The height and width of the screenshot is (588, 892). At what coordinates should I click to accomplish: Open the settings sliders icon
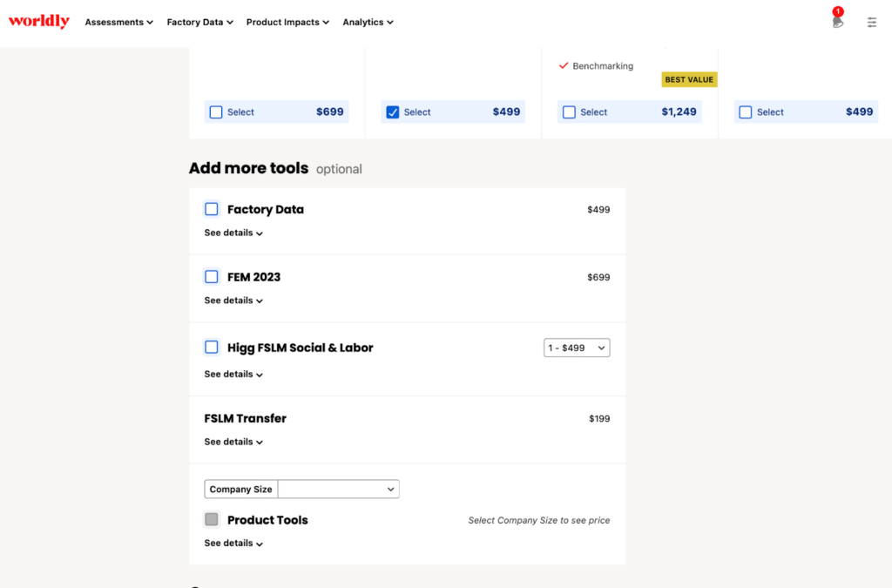coord(871,22)
